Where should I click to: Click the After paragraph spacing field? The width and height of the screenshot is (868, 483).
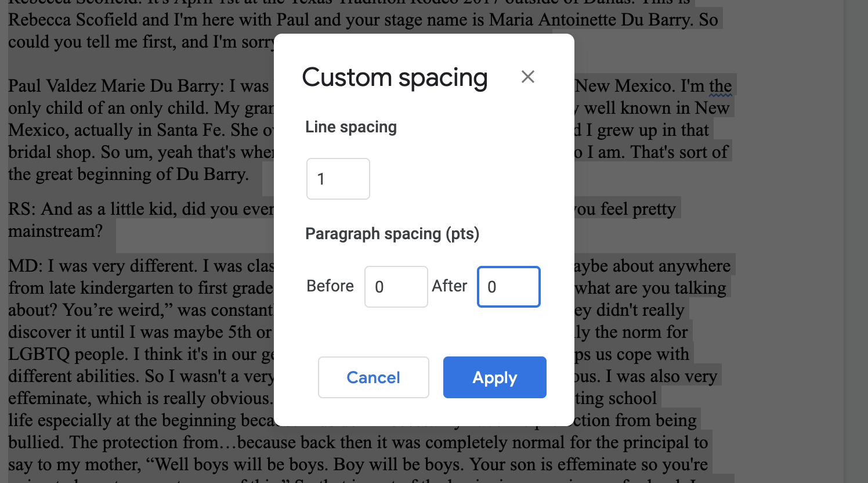click(x=508, y=287)
